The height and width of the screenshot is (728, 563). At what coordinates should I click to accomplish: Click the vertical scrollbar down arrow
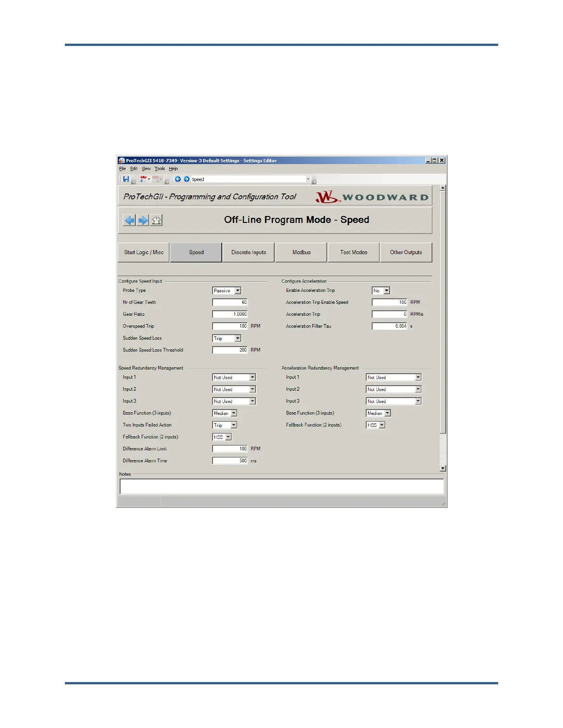[x=443, y=468]
